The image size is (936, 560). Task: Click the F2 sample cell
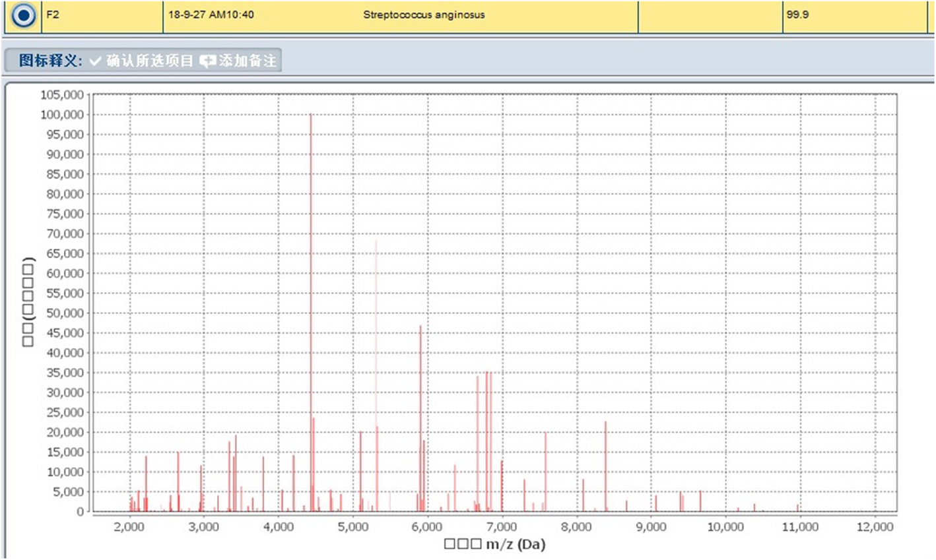coord(102,16)
